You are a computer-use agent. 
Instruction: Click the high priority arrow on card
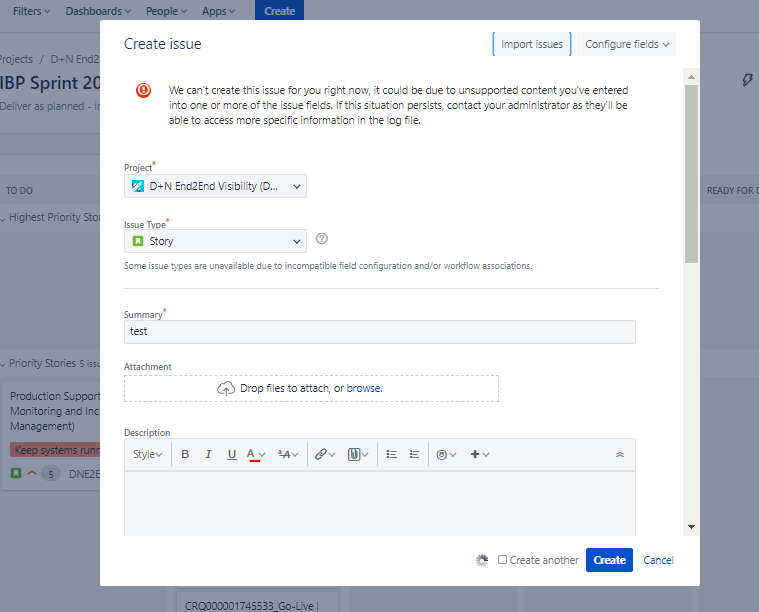coord(32,473)
